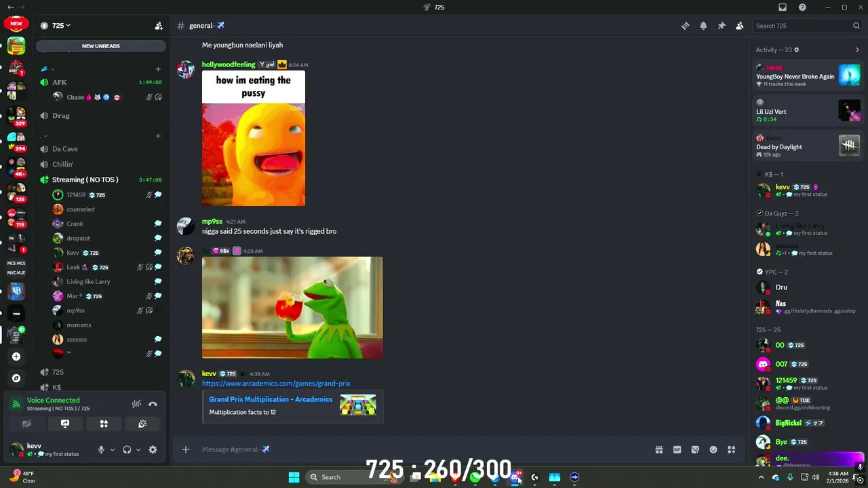
Task: Open apps launcher in message bar
Action: pos(731,449)
